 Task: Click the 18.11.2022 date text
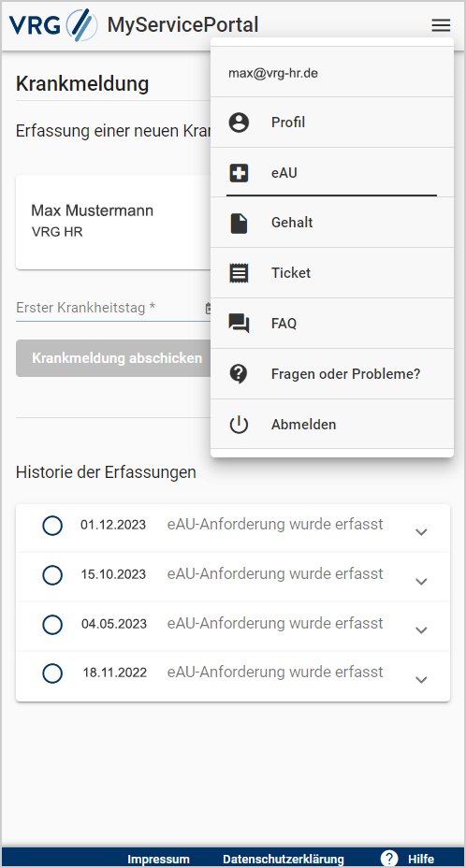tap(115, 673)
